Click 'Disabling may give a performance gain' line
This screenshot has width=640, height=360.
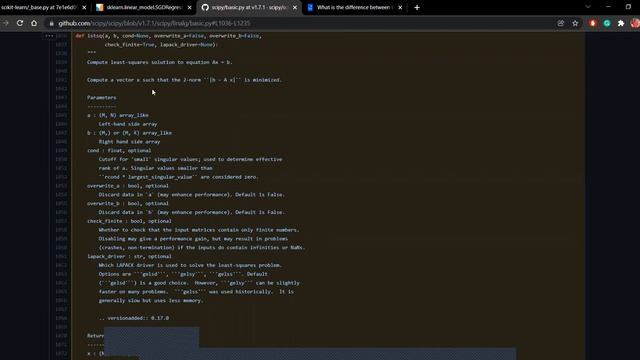click(x=193, y=239)
